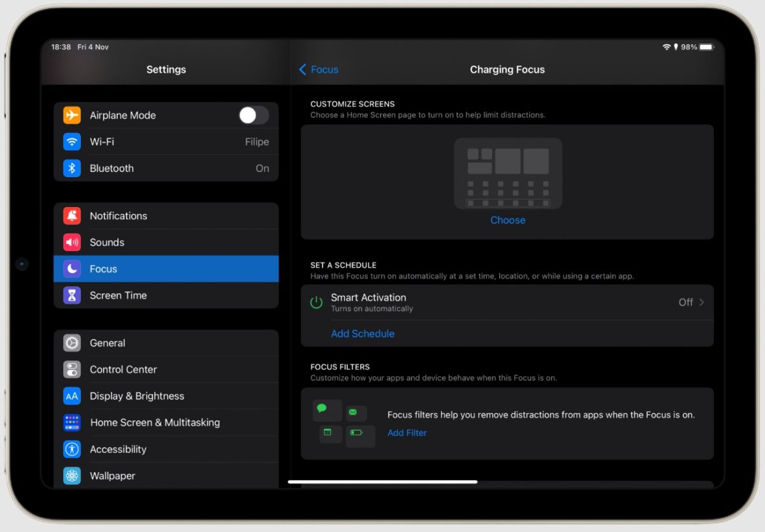Open General settings section

(166, 343)
